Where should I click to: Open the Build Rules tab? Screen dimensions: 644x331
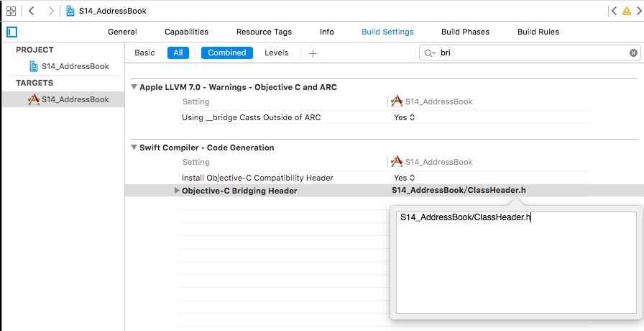point(538,32)
